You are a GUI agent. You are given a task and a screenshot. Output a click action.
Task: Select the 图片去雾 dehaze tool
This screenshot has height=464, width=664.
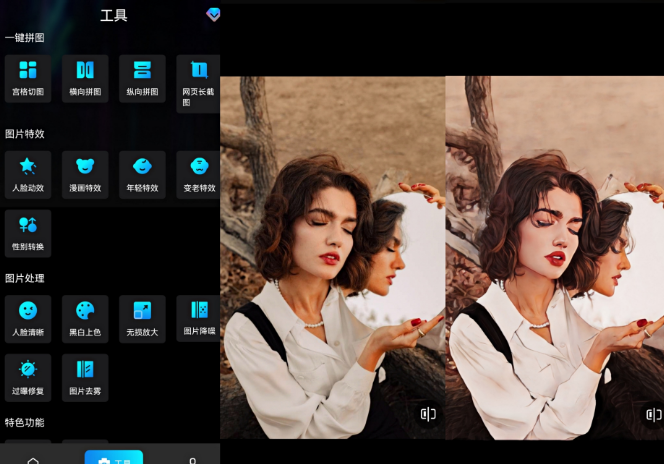click(x=85, y=378)
